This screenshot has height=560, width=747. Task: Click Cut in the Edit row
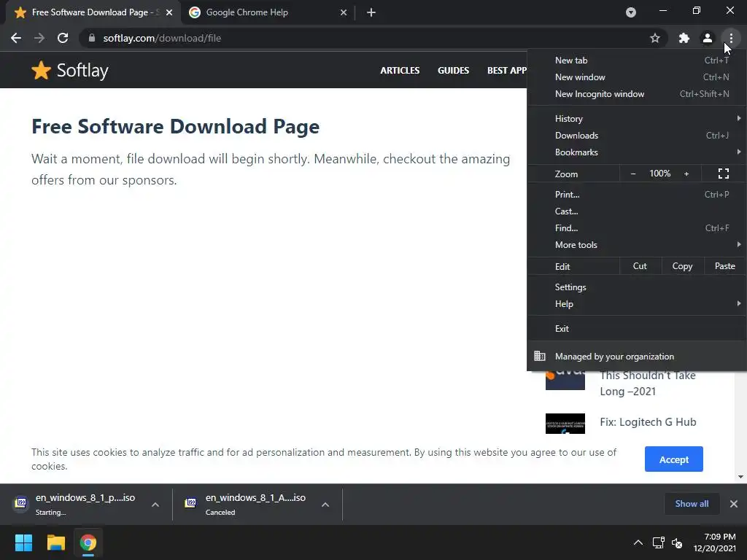point(640,266)
